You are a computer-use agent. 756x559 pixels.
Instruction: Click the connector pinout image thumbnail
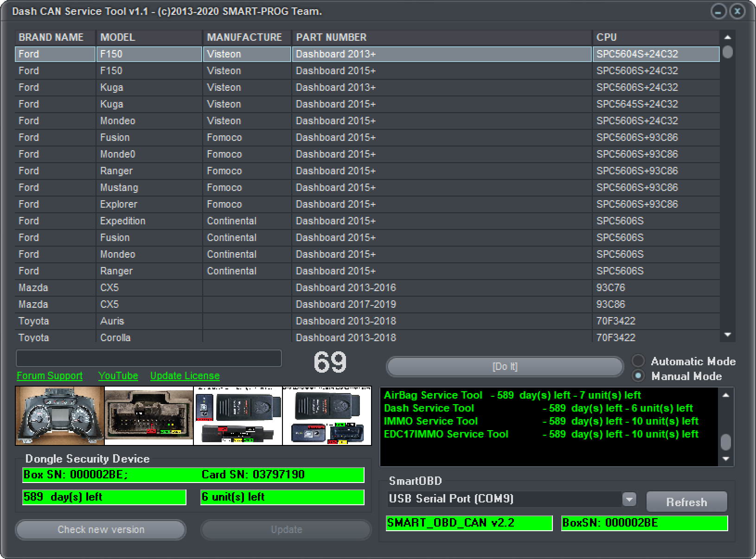[148, 415]
